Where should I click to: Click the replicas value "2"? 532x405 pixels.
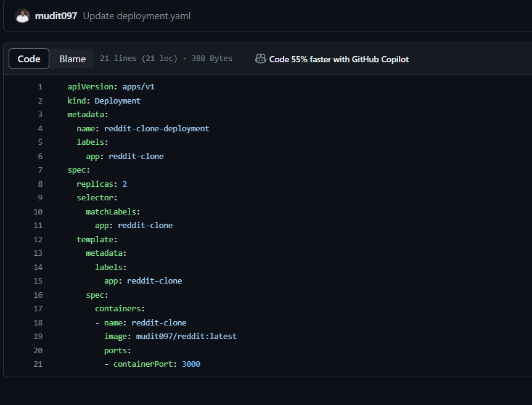(x=125, y=184)
